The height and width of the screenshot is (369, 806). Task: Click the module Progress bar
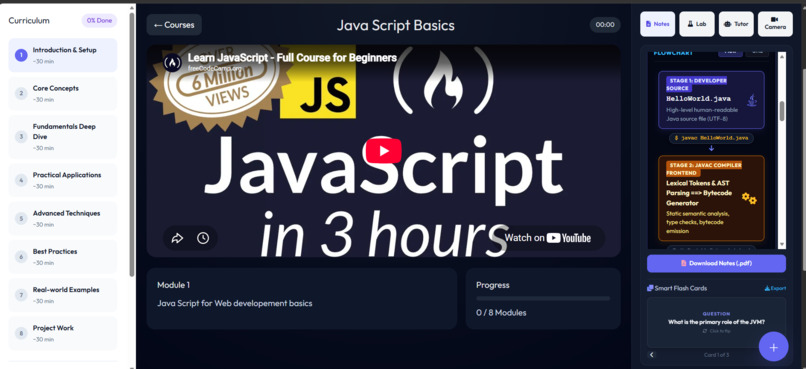point(543,298)
